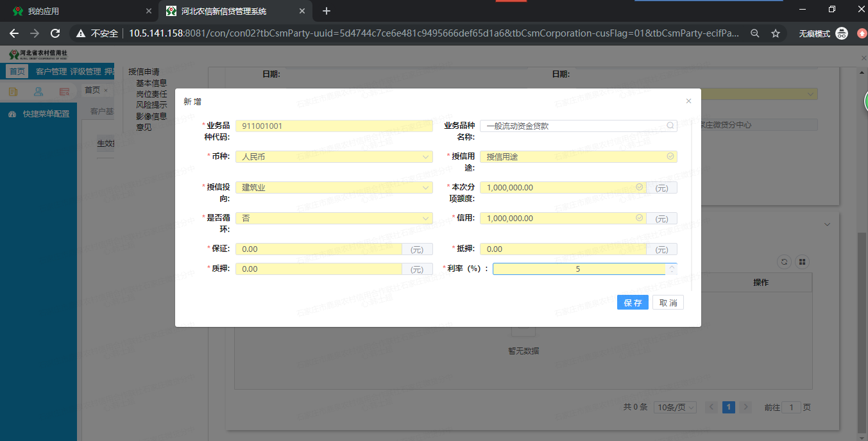The height and width of the screenshot is (441, 868).
Task: Open the 是否循环 dropdown
Action: 334,218
